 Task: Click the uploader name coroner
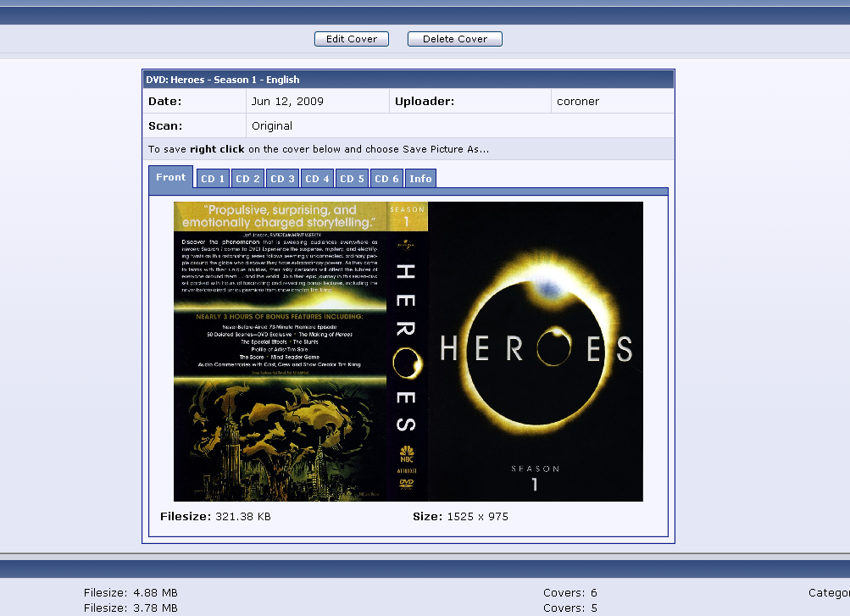(x=578, y=102)
